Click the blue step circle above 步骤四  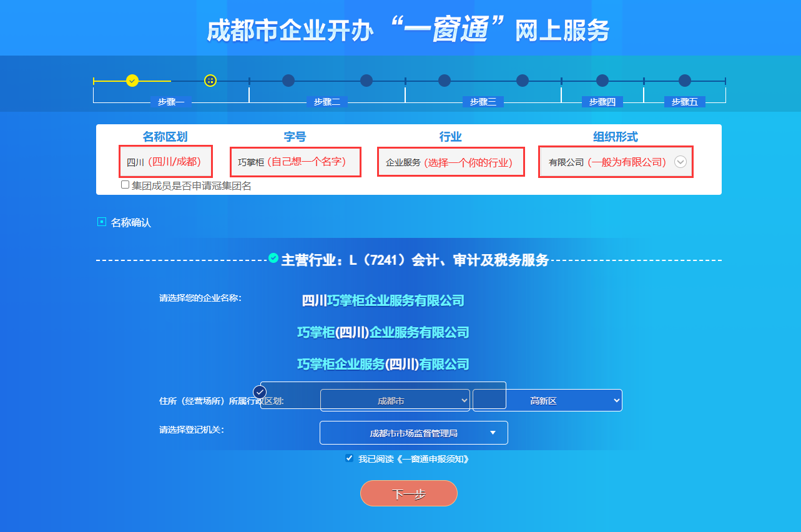pos(601,80)
